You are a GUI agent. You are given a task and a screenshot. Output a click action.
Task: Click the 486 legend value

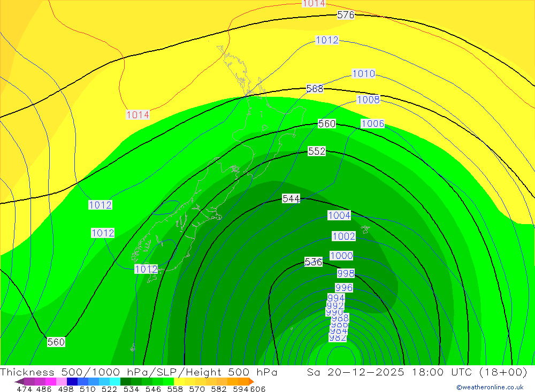pos(44,389)
